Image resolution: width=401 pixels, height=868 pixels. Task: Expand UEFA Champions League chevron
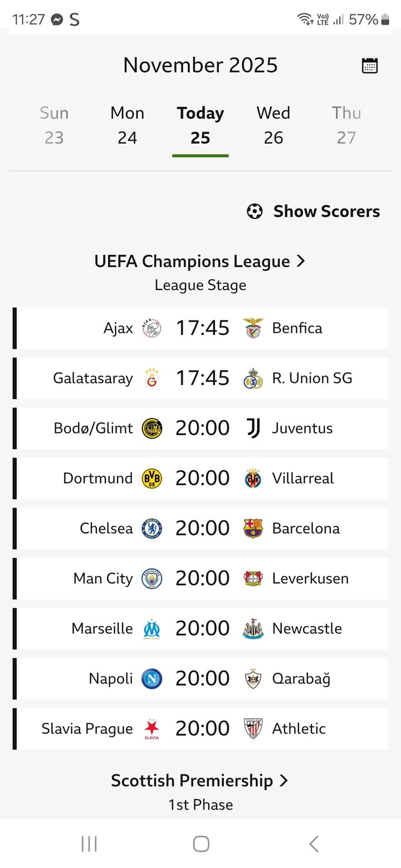click(x=301, y=261)
